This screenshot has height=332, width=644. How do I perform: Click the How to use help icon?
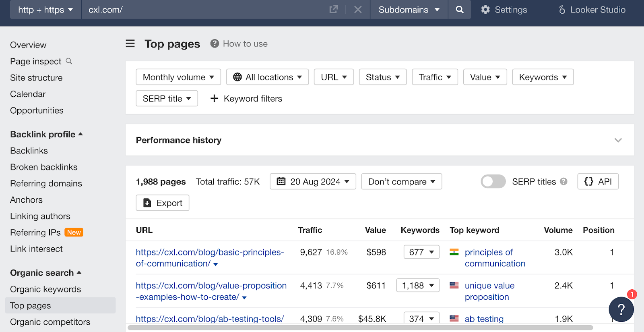215,44
